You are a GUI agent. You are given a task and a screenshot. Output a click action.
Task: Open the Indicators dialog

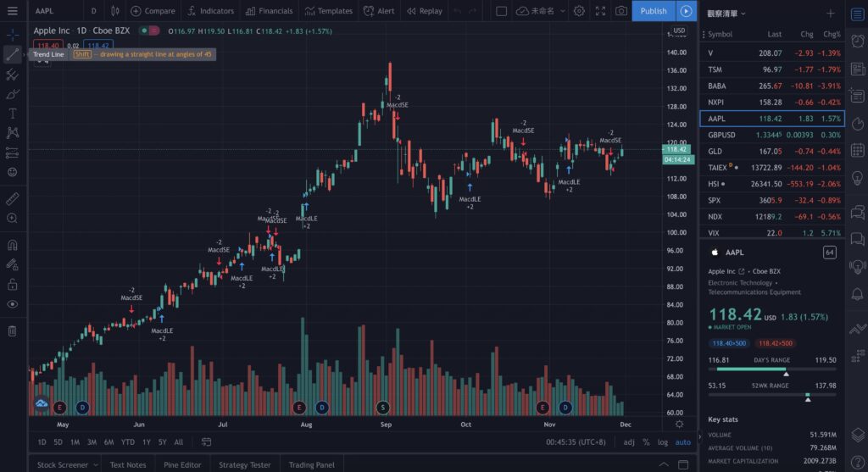coord(210,10)
